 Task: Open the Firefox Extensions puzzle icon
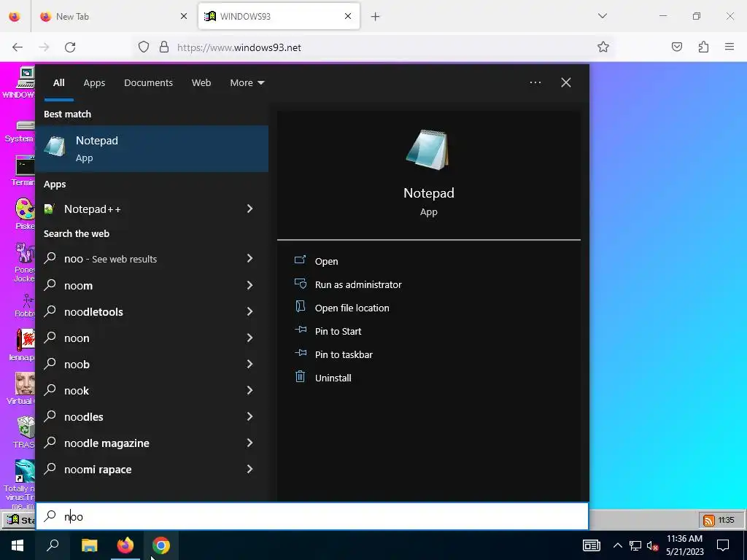click(x=704, y=47)
